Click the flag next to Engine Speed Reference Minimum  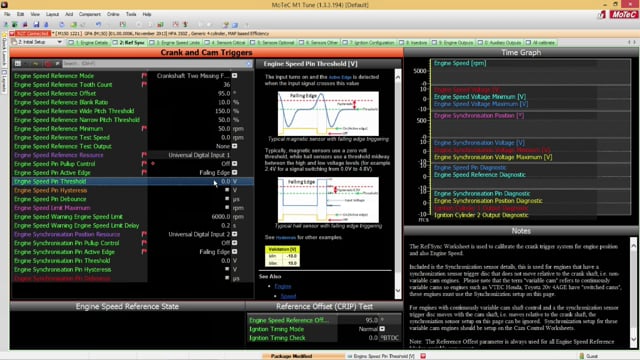click(x=144, y=129)
